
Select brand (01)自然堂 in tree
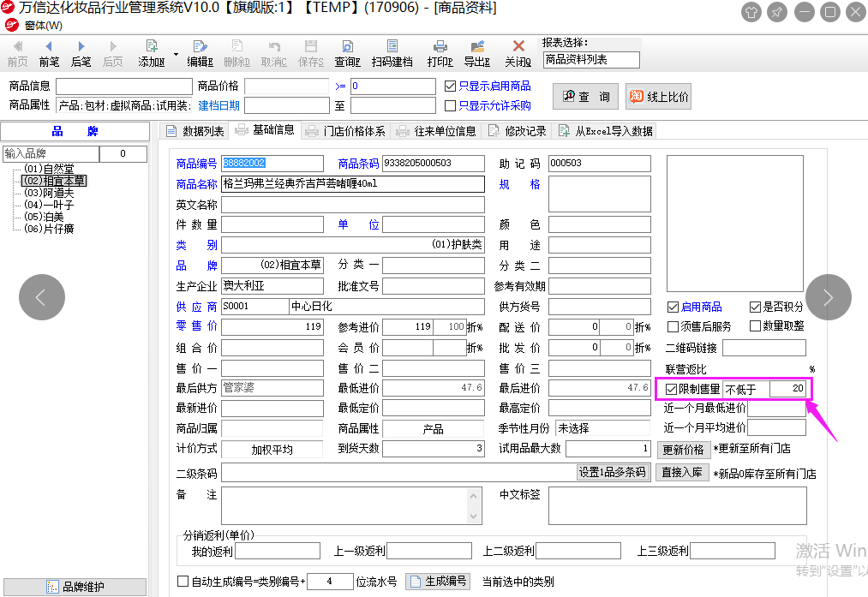point(49,169)
